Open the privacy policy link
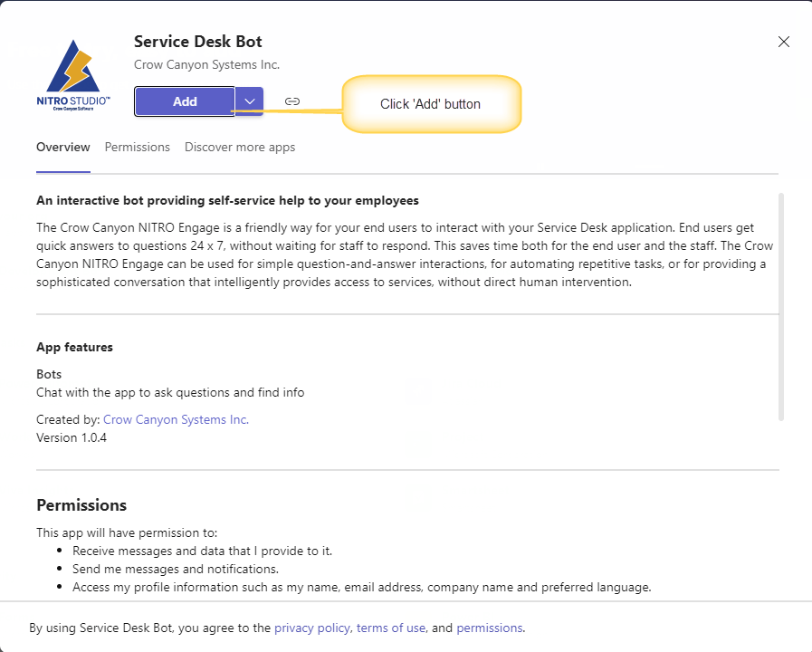Screen dimensions: 812x652 (311, 628)
